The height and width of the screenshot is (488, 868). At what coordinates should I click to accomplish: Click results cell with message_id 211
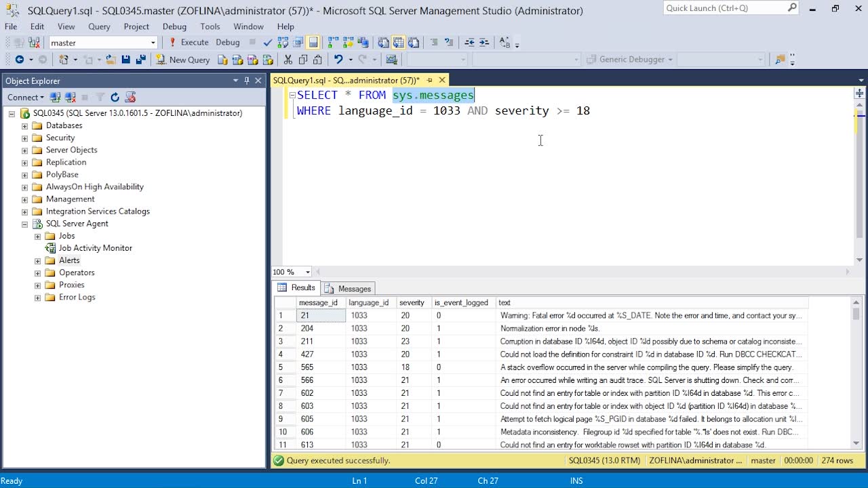pyautogui.click(x=321, y=342)
